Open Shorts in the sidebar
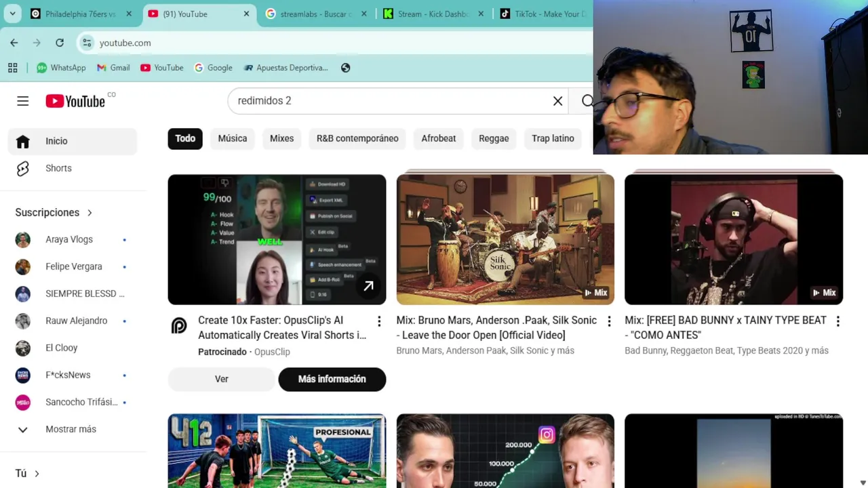 pyautogui.click(x=73, y=168)
